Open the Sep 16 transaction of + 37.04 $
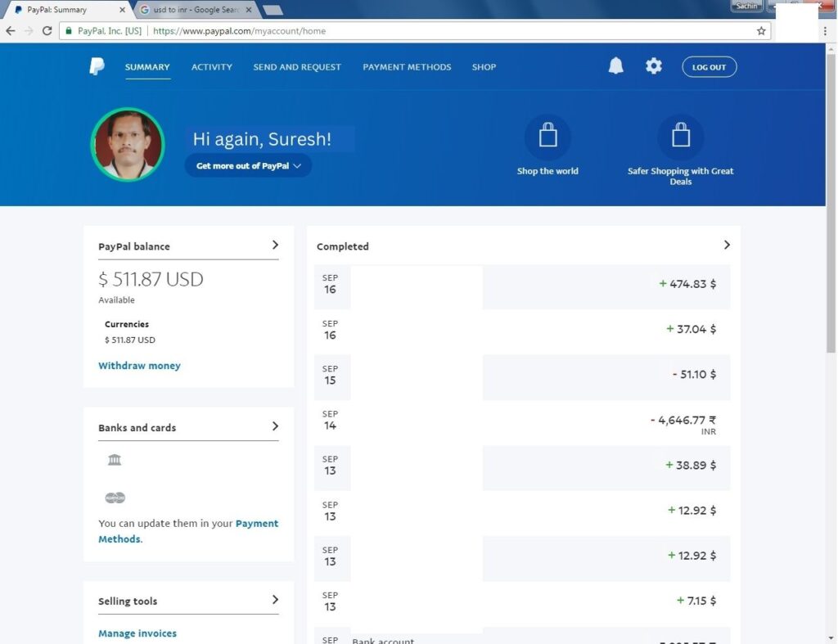The height and width of the screenshot is (644, 838). pyautogui.click(x=522, y=332)
